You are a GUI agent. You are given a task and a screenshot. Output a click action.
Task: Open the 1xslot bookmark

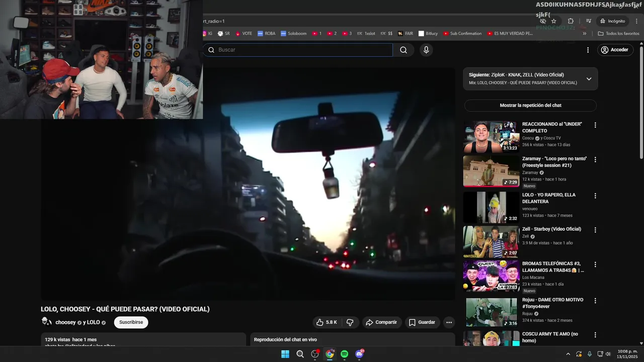pyautogui.click(x=366, y=34)
